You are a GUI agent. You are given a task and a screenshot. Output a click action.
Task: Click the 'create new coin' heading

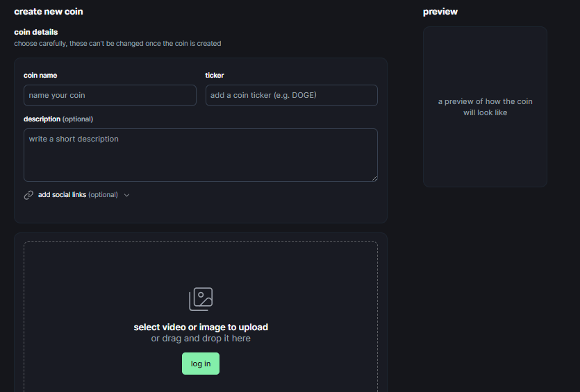point(49,12)
